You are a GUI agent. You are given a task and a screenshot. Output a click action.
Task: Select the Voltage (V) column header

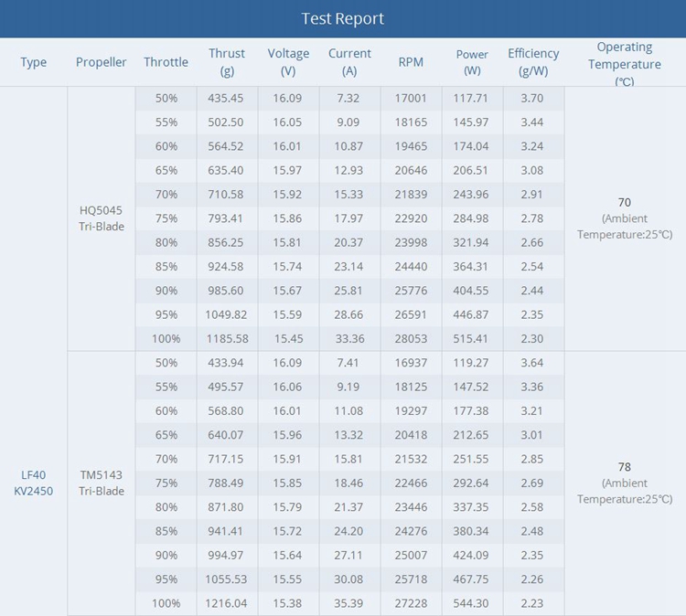tap(288, 63)
